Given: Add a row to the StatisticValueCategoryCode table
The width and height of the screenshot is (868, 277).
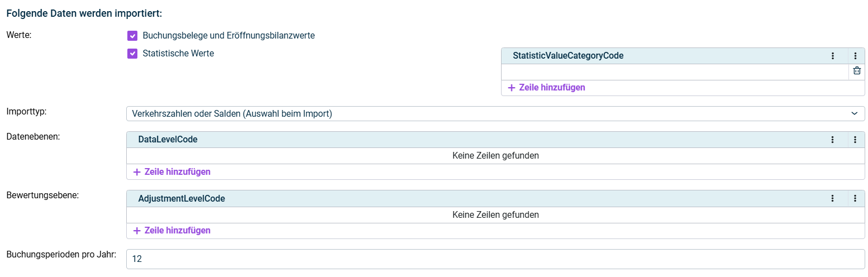Looking at the screenshot, I should tap(547, 88).
